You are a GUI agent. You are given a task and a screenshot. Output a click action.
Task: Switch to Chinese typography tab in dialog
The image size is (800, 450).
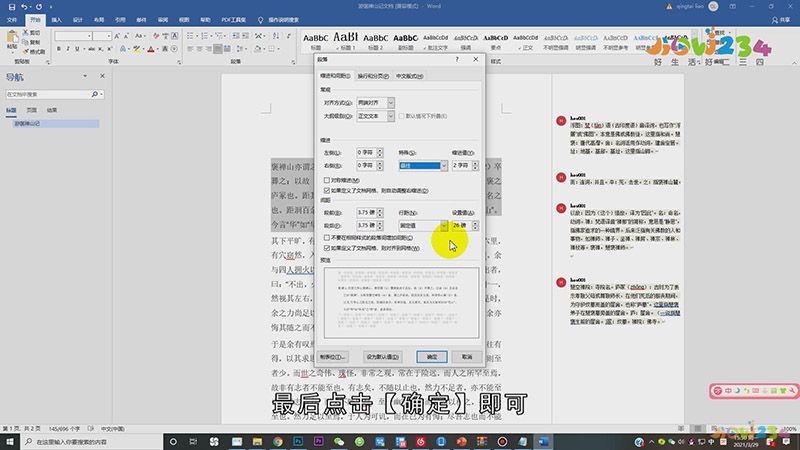point(410,76)
